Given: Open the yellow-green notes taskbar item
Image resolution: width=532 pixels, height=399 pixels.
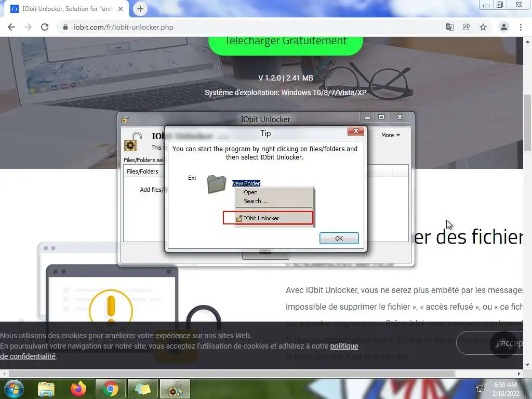Looking at the screenshot, I should 142,389.
